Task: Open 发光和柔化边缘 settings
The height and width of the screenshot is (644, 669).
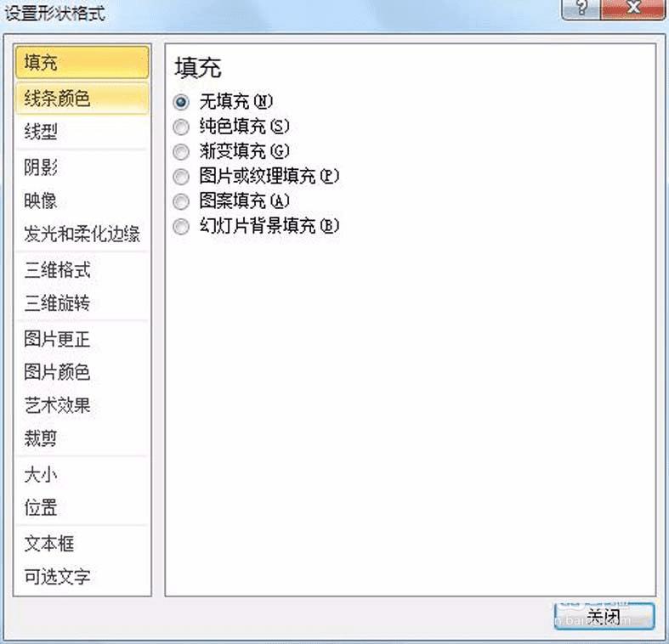Action: click(82, 234)
